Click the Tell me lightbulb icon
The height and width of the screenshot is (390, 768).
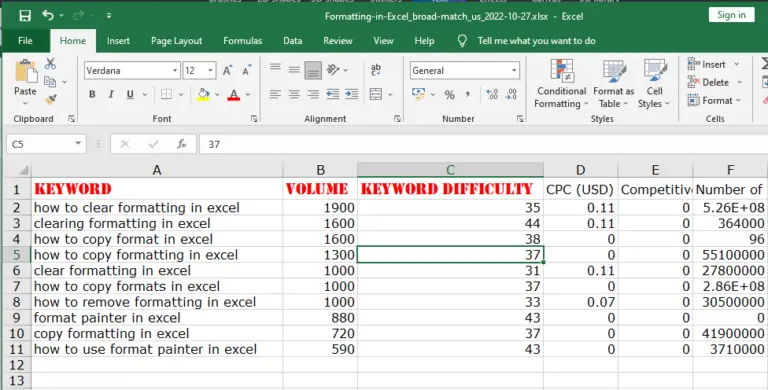click(462, 41)
